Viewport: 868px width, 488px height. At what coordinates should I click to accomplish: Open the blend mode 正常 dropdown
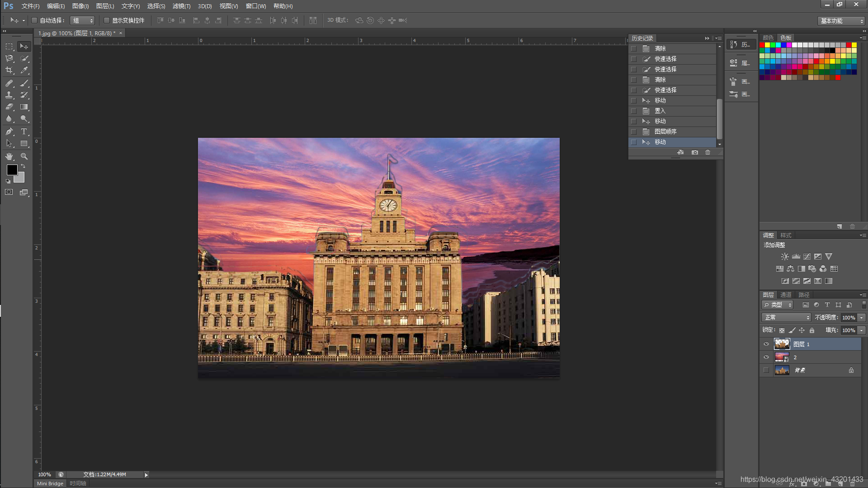(786, 318)
